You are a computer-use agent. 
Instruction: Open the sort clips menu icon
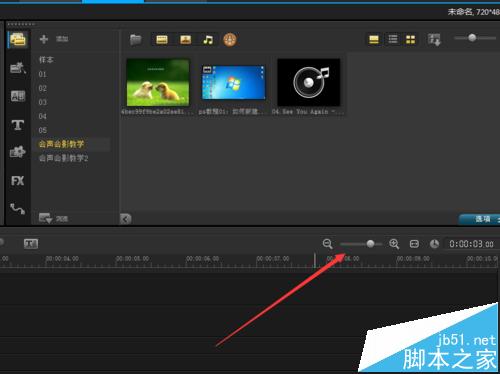click(x=434, y=40)
